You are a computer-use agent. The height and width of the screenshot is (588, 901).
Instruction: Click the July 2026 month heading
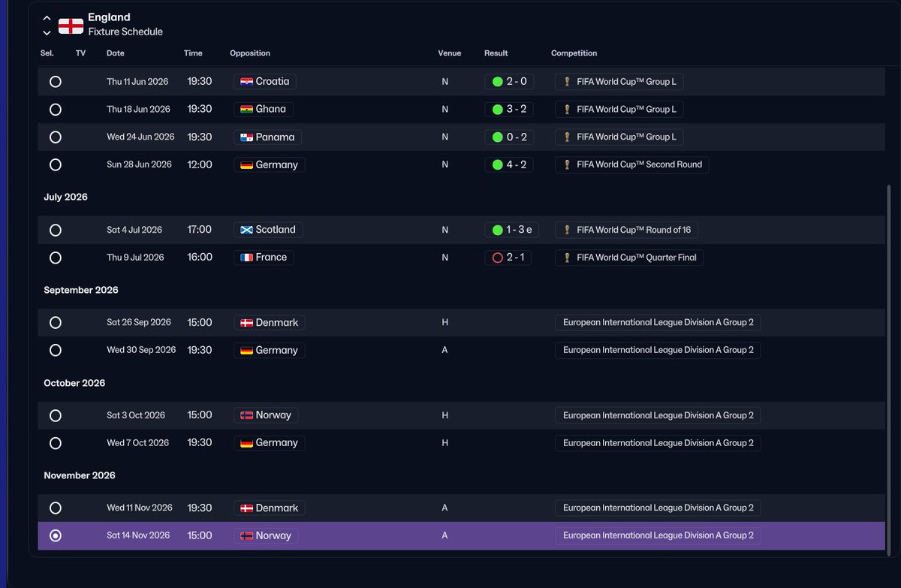(65, 197)
